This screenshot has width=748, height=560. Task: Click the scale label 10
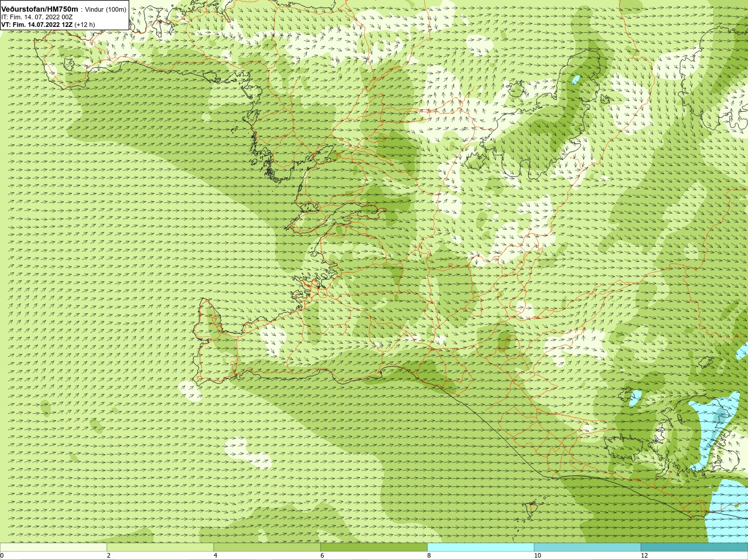(x=537, y=555)
